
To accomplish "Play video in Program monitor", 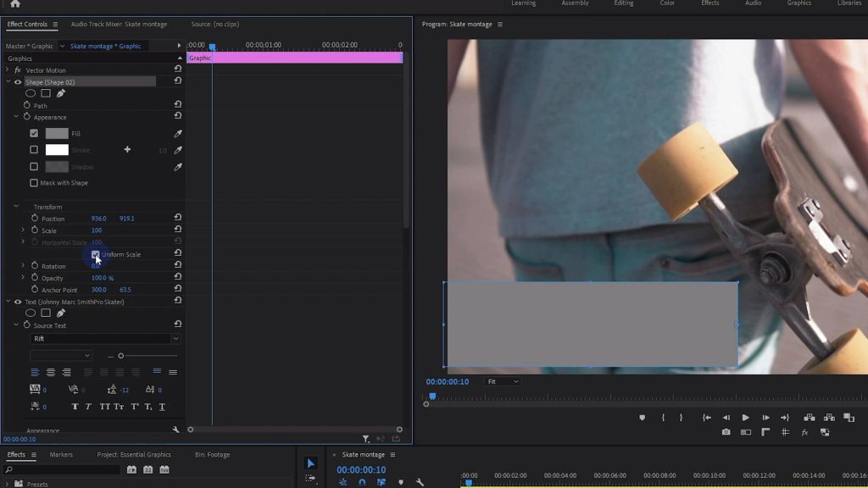I will point(746,418).
